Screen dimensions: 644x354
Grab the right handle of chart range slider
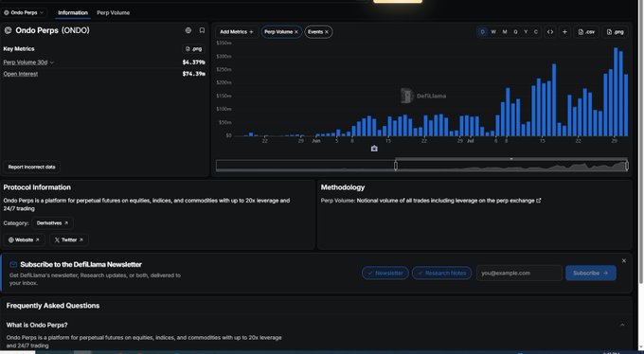pyautogui.click(x=627, y=166)
